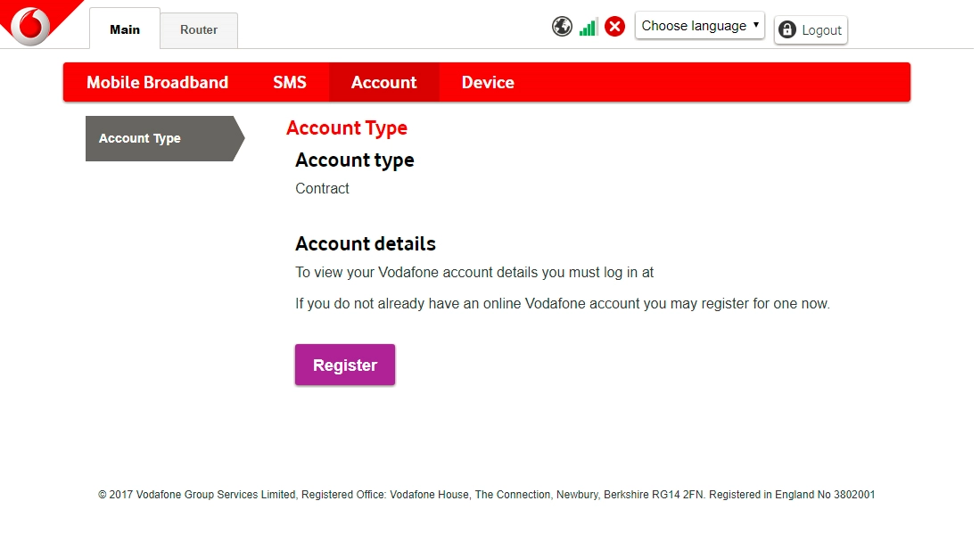The image size is (980, 542).
Task: Click the globe network icon
Action: coord(562,26)
